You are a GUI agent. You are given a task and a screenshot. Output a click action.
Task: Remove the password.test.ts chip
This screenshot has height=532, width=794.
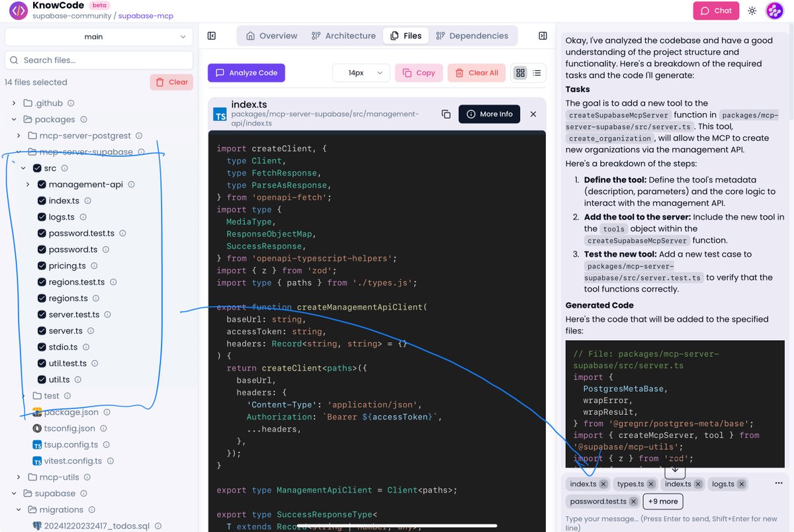pyautogui.click(x=633, y=502)
